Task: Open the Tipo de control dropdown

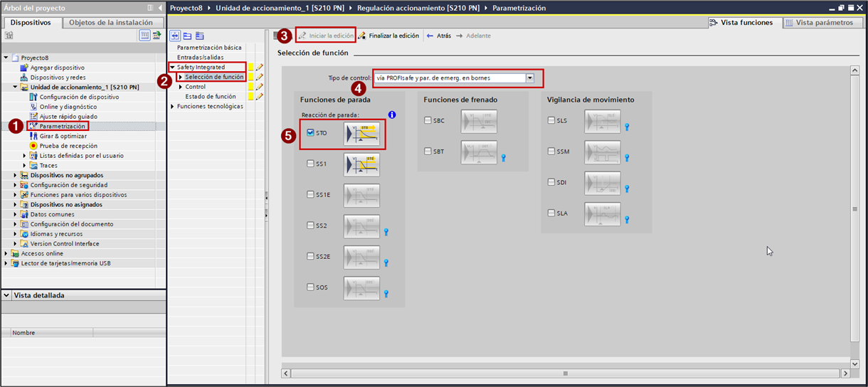Action: (529, 78)
